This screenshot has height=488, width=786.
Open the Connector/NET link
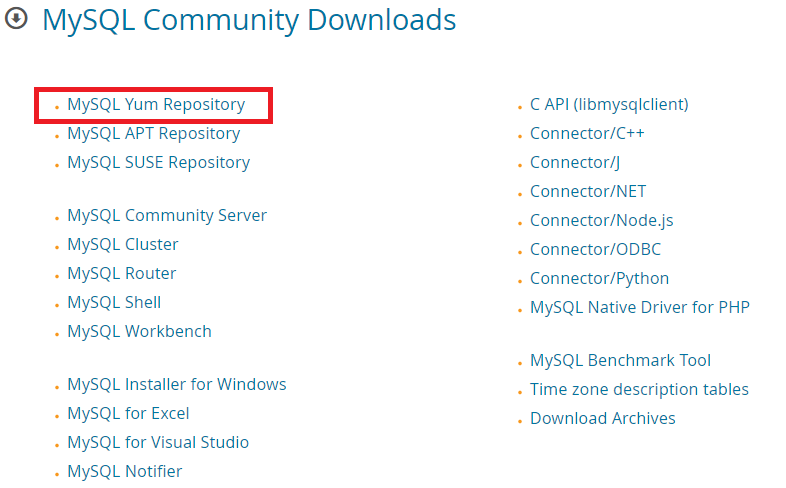588,192
